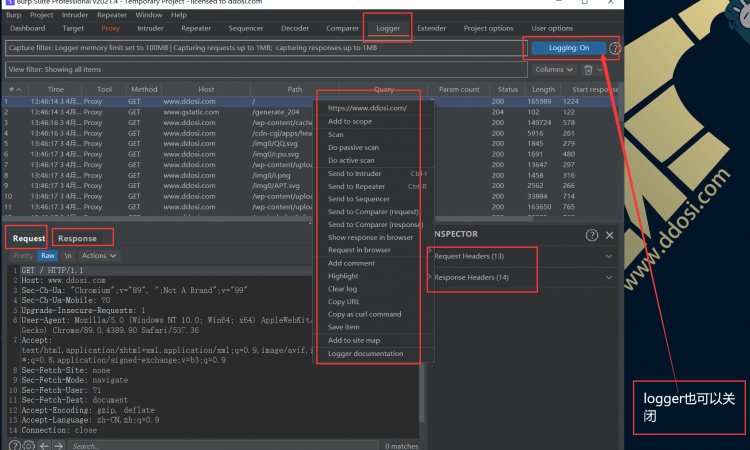The height and width of the screenshot is (450, 750).
Task: Expand the Response Headers (14) section
Action: click(x=473, y=277)
